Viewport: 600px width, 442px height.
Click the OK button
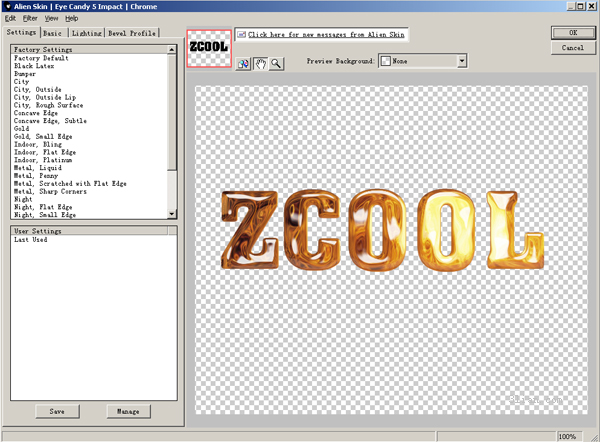[x=573, y=33]
